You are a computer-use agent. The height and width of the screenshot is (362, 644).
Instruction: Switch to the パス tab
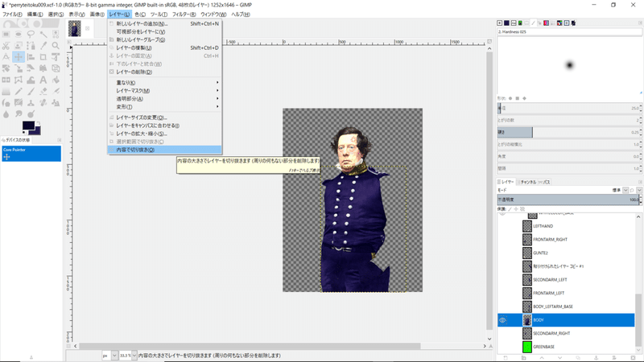point(545,182)
